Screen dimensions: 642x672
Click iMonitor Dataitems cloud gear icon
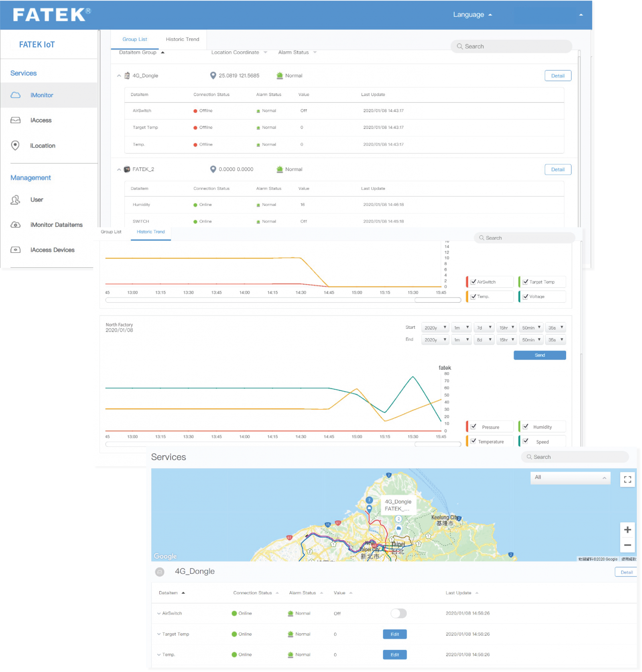pyautogui.click(x=15, y=225)
